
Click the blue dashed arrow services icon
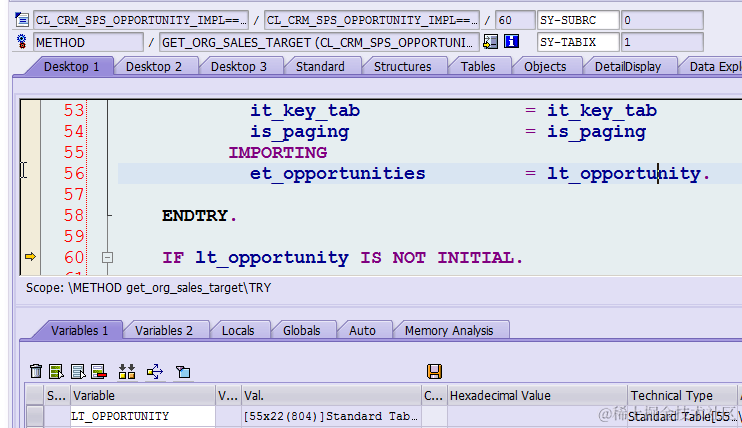(x=155, y=372)
